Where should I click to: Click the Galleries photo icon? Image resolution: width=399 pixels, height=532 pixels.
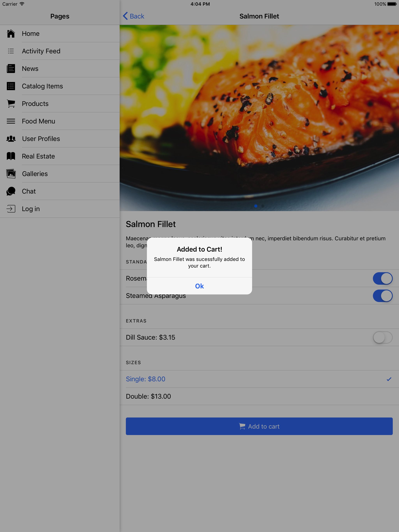(11, 174)
